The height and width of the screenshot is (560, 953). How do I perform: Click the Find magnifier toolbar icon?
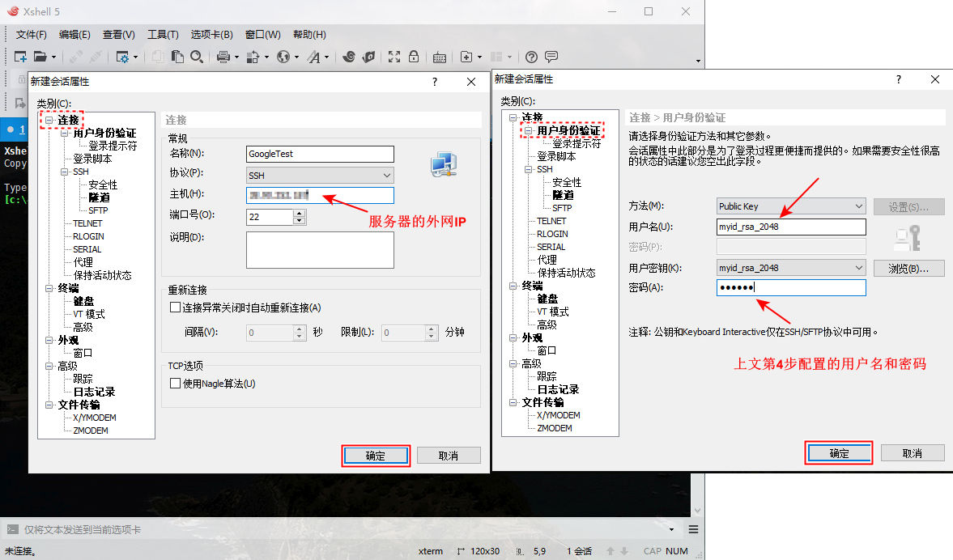196,57
